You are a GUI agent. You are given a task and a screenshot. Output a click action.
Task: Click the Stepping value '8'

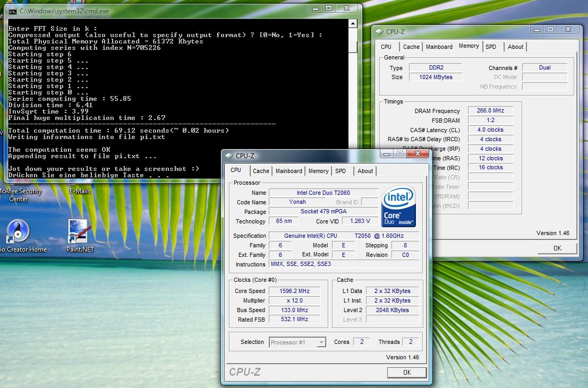pyautogui.click(x=405, y=245)
